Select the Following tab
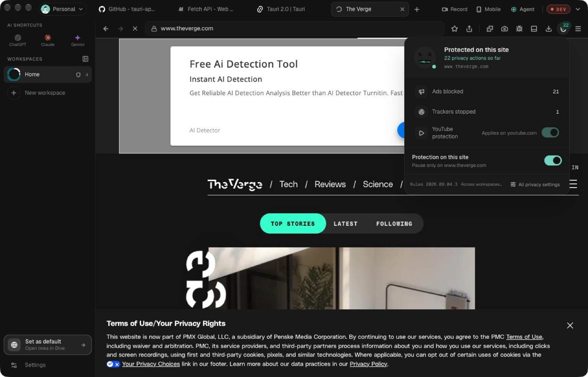This screenshot has width=588, height=377. tap(394, 224)
